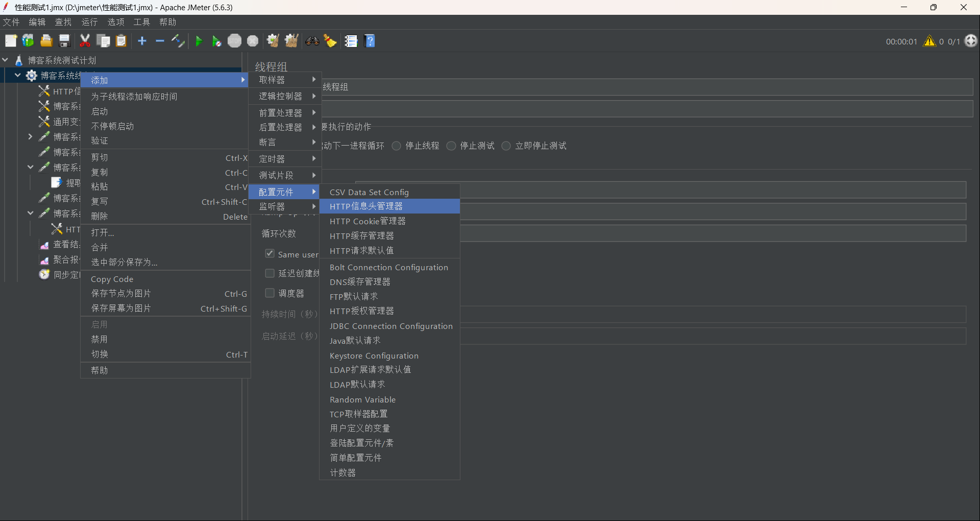The width and height of the screenshot is (980, 521).
Task: Click the remote engines globe icon
Action: tap(971, 41)
